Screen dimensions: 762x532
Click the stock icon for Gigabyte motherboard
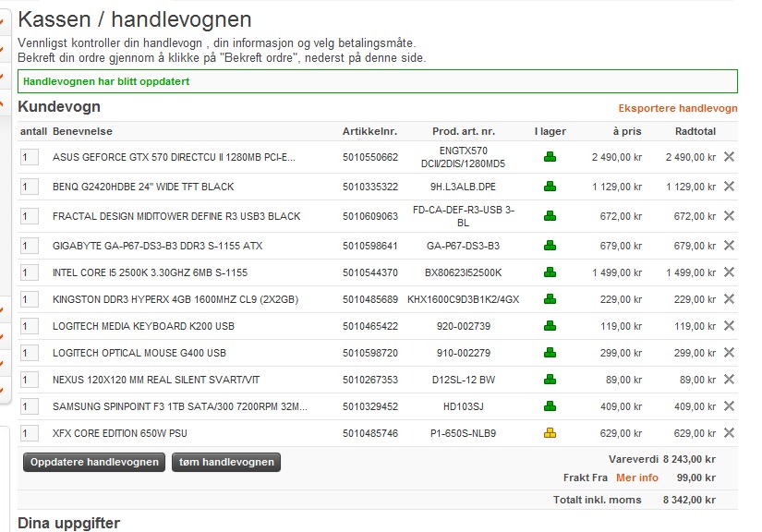(550, 246)
